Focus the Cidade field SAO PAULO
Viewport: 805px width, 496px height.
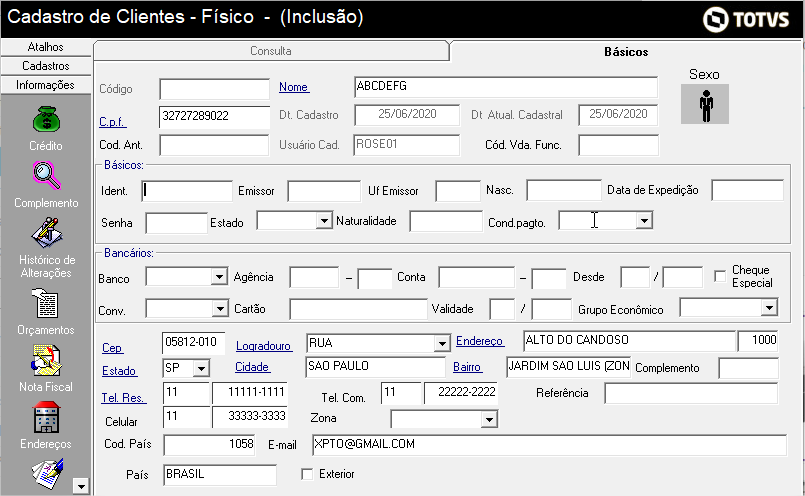tap(375, 367)
